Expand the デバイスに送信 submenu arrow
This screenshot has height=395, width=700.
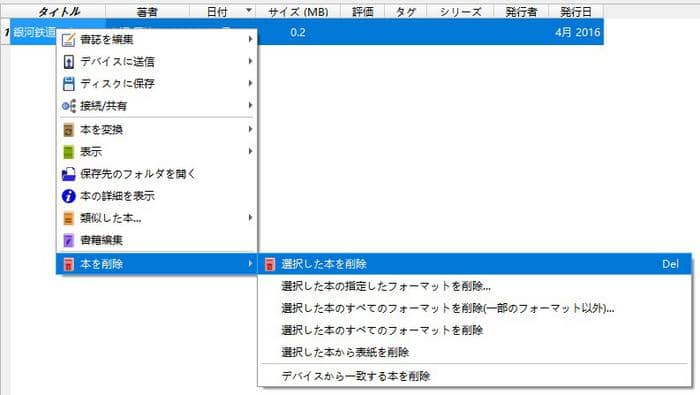(x=250, y=61)
